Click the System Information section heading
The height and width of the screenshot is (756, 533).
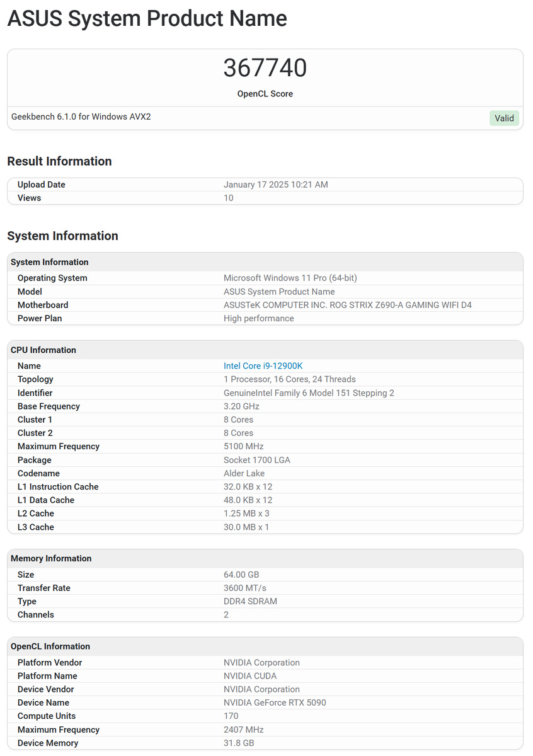point(62,236)
